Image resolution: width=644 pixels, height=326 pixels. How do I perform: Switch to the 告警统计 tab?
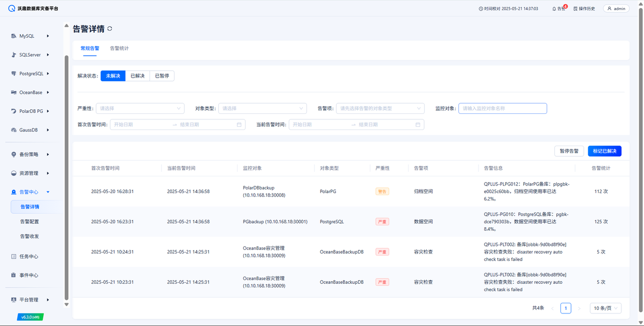(x=119, y=48)
